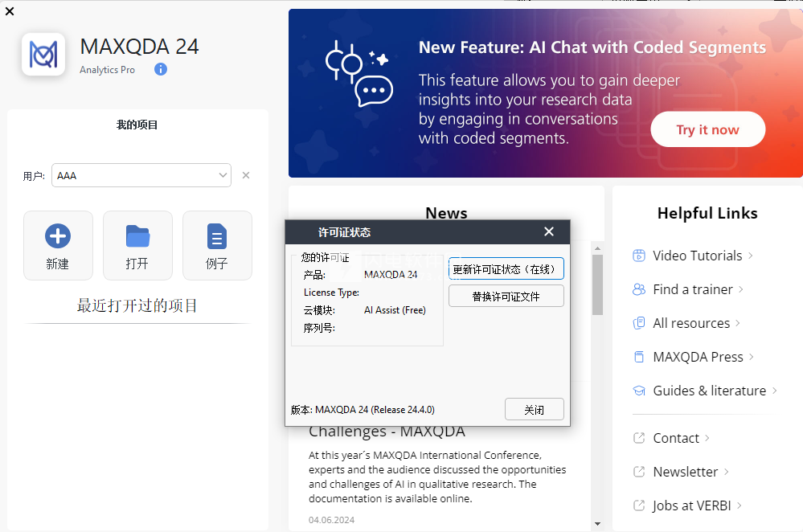Click the News scrollbar up arrow

tap(598, 248)
